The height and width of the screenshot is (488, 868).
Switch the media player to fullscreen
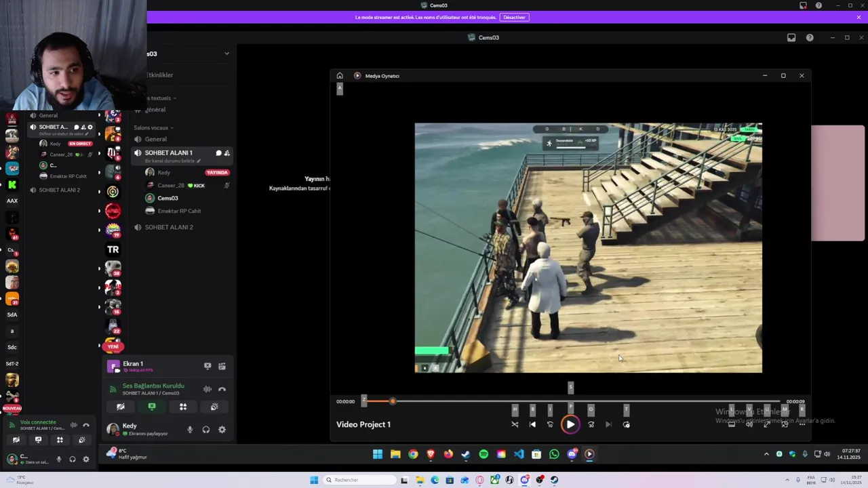[x=767, y=424]
